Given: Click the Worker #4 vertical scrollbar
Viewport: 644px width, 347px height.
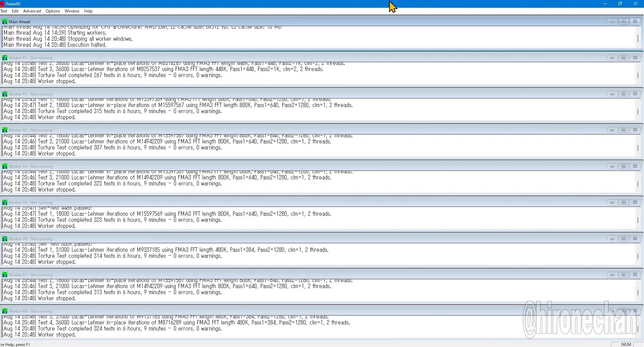Looking at the screenshot, I should (x=638, y=182).
